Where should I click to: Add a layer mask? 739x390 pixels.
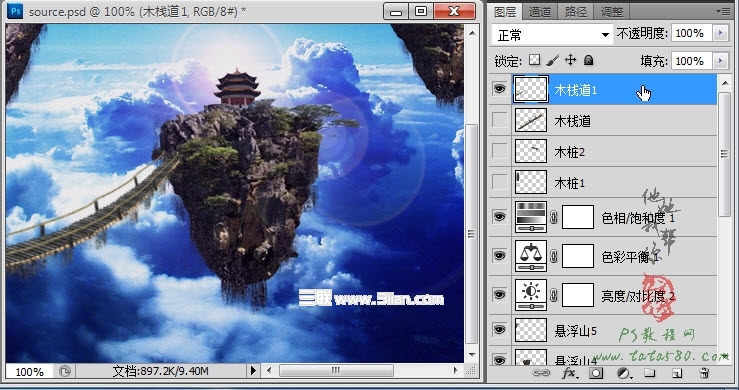596,373
